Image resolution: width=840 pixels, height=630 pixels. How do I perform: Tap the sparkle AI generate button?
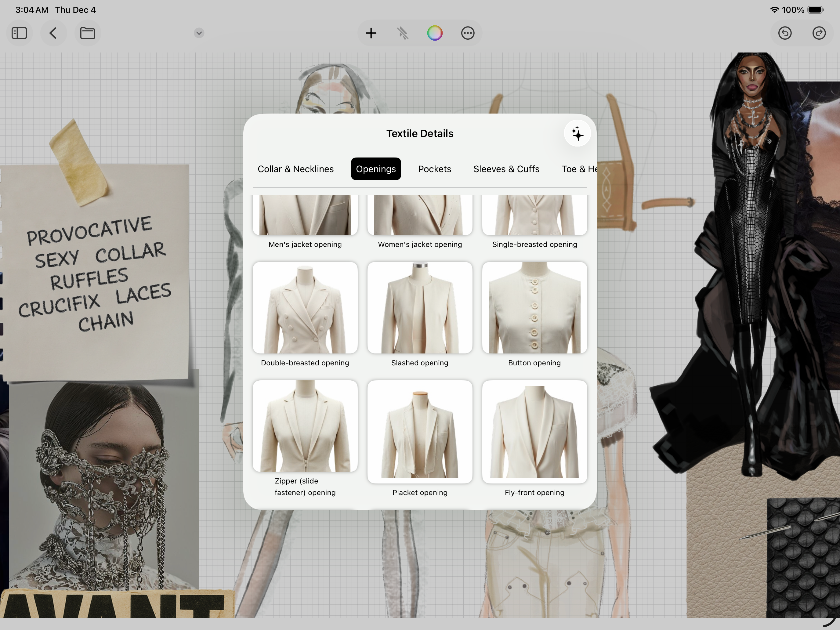[577, 134]
